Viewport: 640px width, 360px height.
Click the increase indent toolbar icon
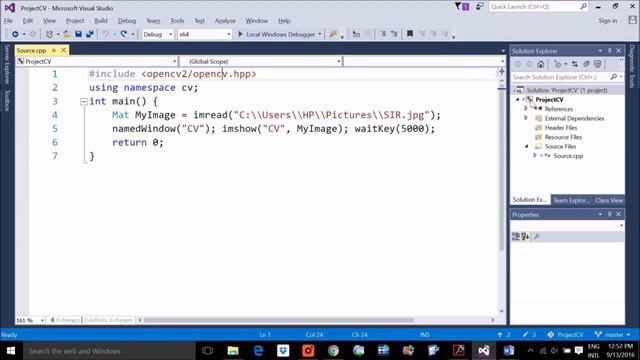(394, 34)
